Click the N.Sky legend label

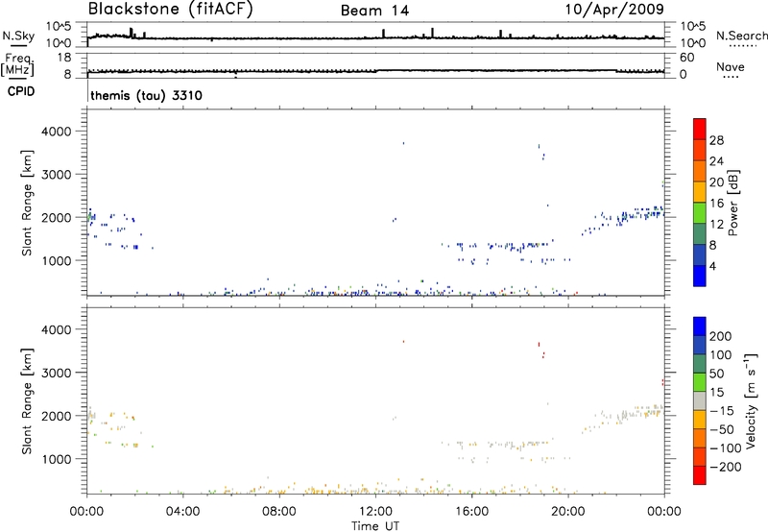pyautogui.click(x=18, y=36)
